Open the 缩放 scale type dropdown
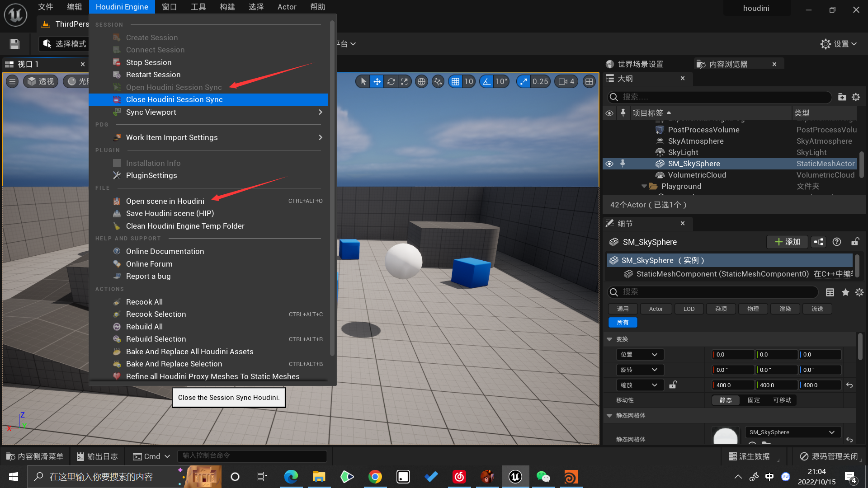Screen dimensions: 868x488 coord(640,385)
